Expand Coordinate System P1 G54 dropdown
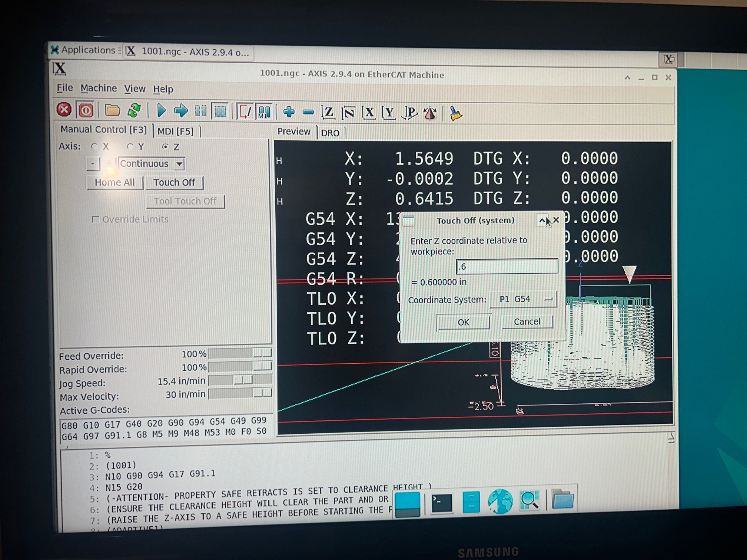This screenshot has height=560, width=747. click(x=523, y=299)
